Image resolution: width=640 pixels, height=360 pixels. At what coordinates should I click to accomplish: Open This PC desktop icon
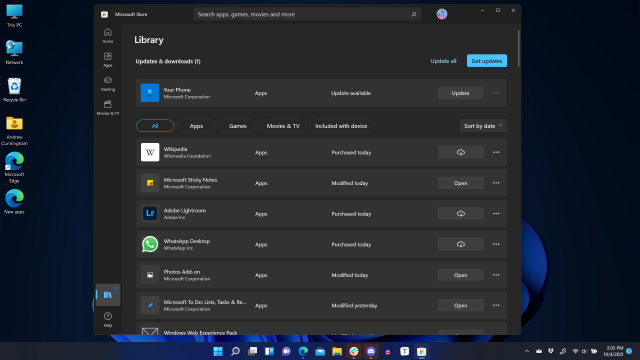coord(14,16)
